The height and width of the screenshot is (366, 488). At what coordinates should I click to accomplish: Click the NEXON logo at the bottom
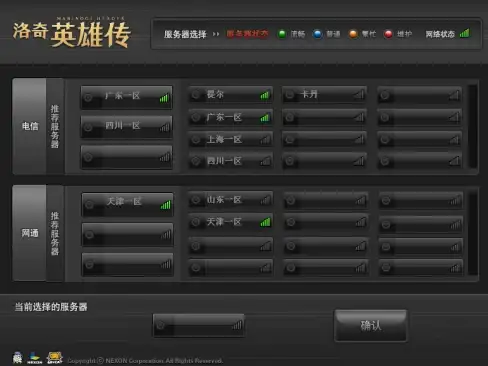(x=35, y=358)
